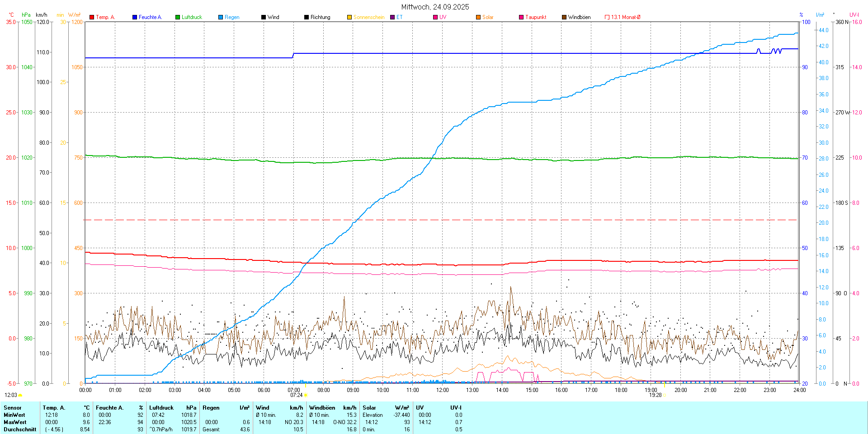Viewport: 868px width, 434px height.
Task: Click the Taupunkt legend label
Action: point(536,17)
